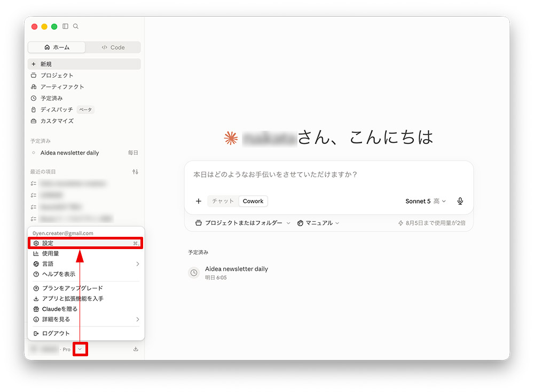Click the email 0yen.creater@gmail.com label
Viewport: 534px width, 392px height.
click(x=63, y=233)
